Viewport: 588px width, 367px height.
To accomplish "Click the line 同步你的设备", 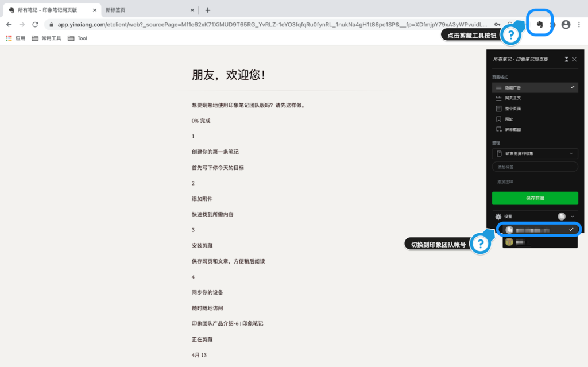I will click(x=207, y=292).
